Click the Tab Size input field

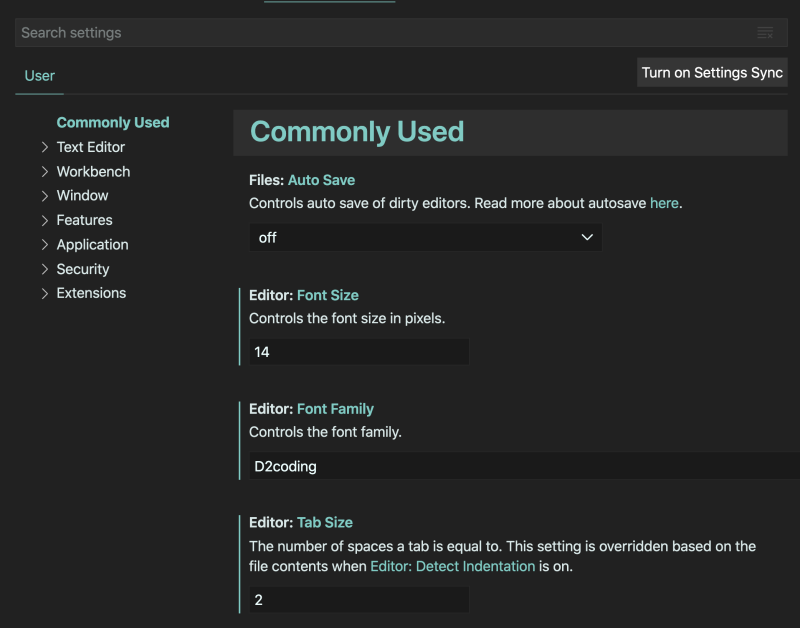[359, 600]
